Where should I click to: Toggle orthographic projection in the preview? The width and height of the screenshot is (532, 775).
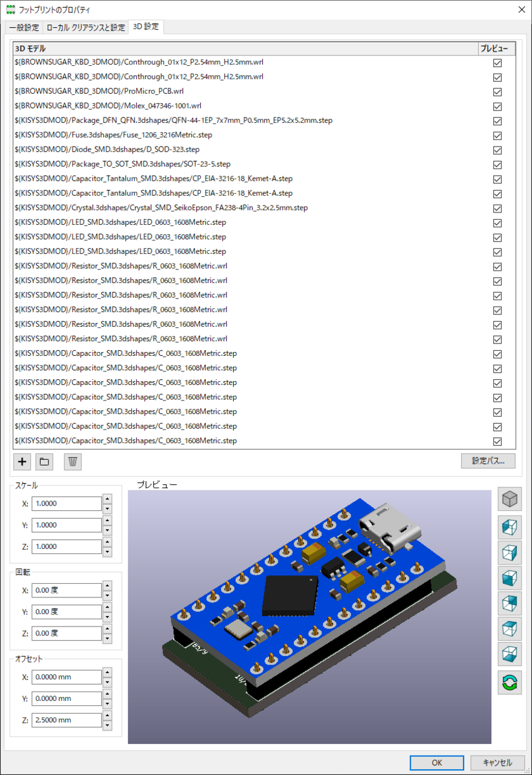(509, 499)
